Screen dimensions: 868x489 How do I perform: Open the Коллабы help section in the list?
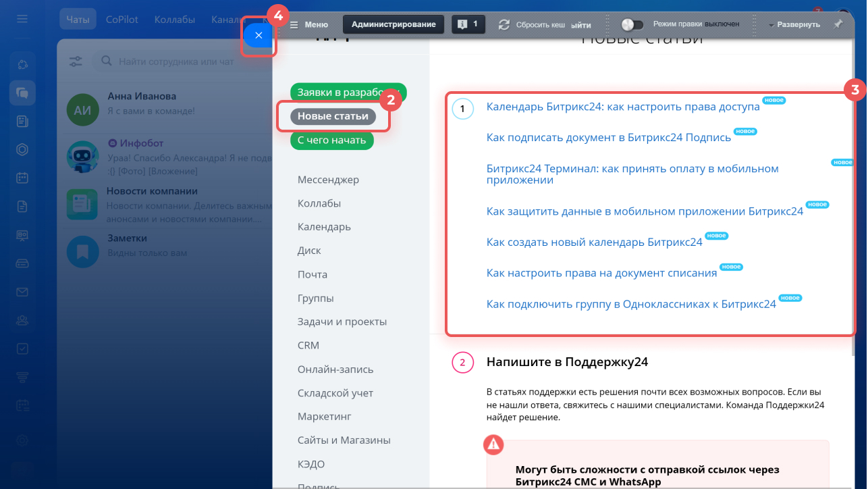319,203
